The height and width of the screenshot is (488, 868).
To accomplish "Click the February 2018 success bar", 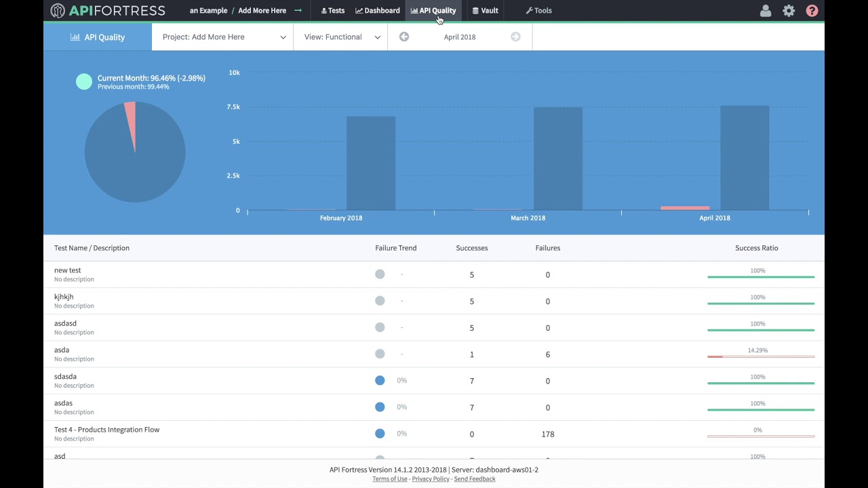I will [x=371, y=163].
